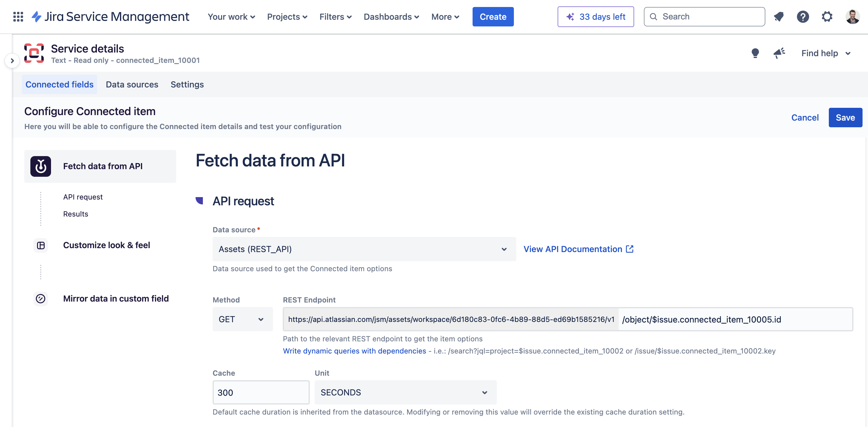This screenshot has width=868, height=427.
Task: Open the settings gear icon
Action: [x=827, y=16]
